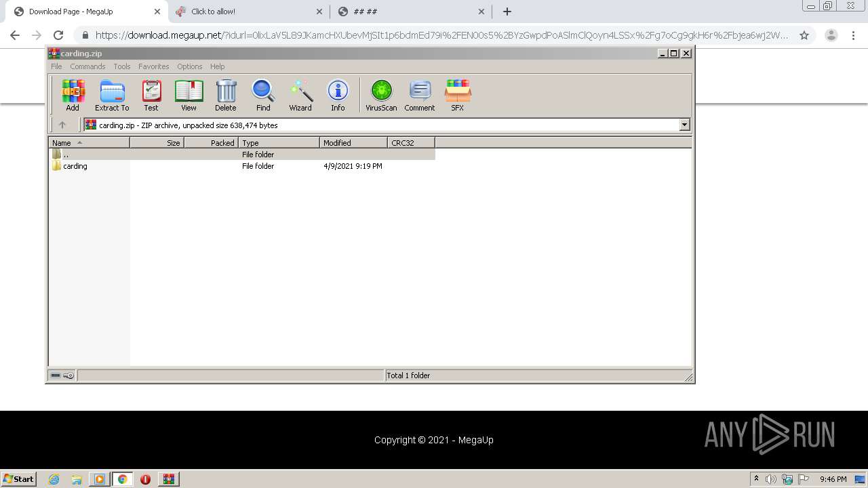Close the 'Click to allow!' tab
The height and width of the screenshot is (488, 868).
(x=319, y=12)
